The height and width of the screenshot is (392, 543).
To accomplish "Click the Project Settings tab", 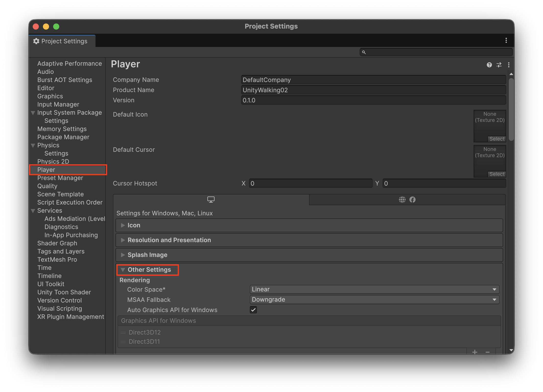I will (x=62, y=41).
